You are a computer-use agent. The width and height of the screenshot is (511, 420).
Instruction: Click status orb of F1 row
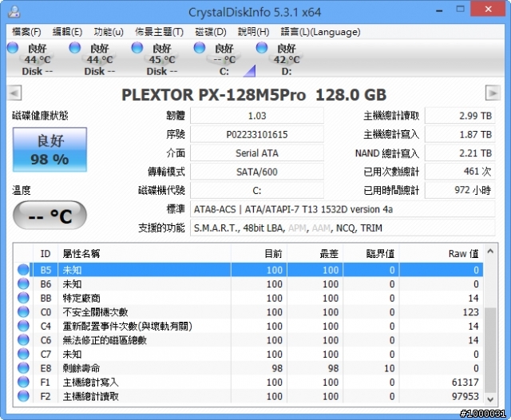point(23,382)
